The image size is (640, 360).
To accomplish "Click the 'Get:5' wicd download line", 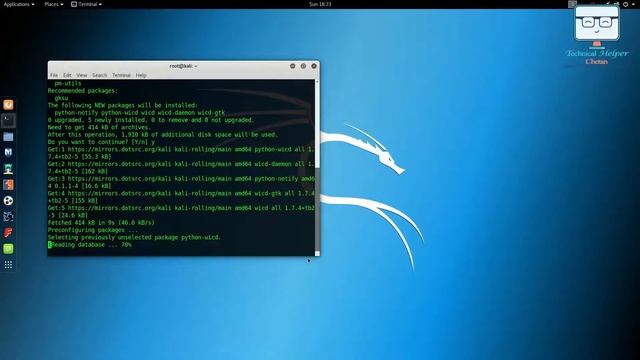I will [181, 212].
